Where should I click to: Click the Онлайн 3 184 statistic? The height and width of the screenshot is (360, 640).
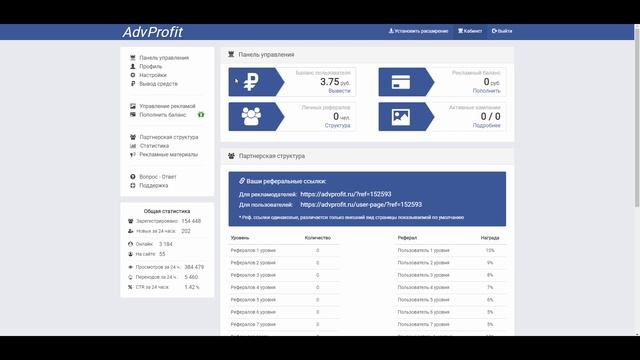pyautogui.click(x=150, y=244)
